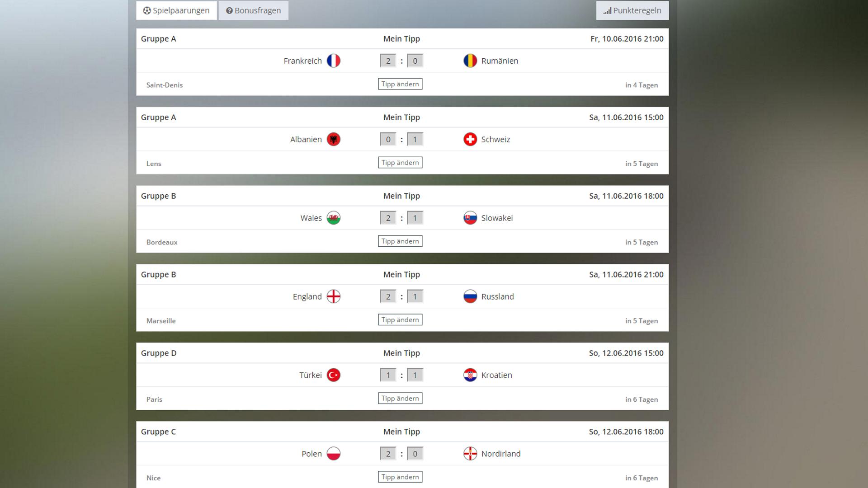The width and height of the screenshot is (868, 488).
Task: Click the Russia flag icon
Action: click(470, 296)
